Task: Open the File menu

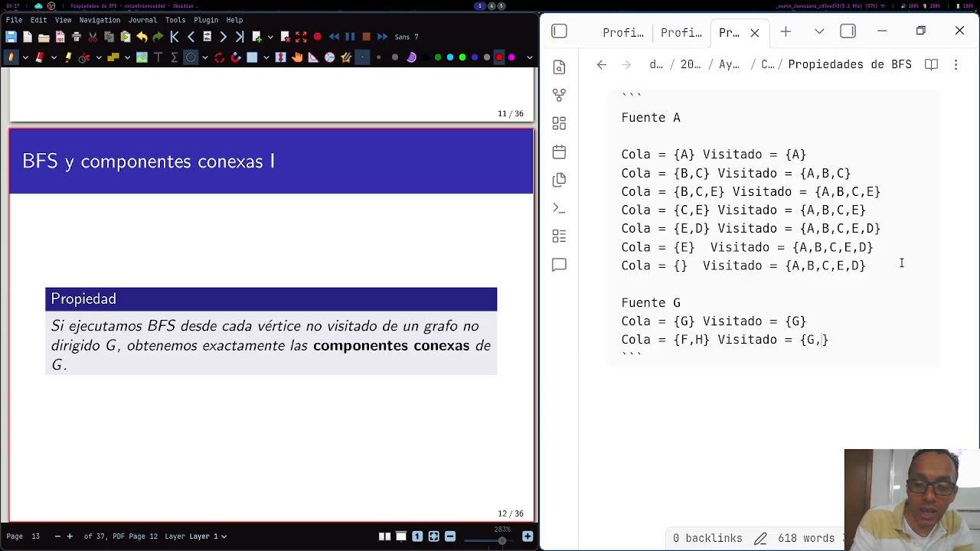Action: (x=14, y=20)
